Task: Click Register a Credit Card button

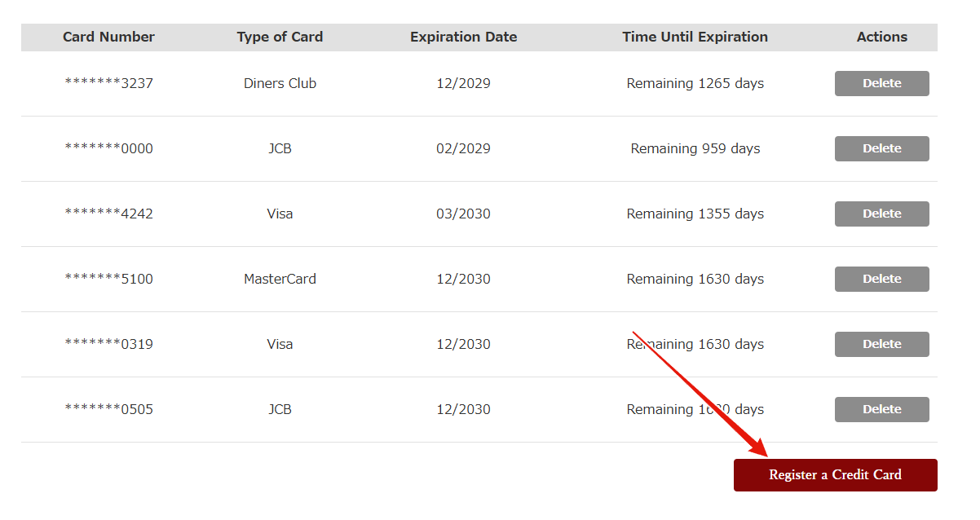Action: [x=835, y=475]
